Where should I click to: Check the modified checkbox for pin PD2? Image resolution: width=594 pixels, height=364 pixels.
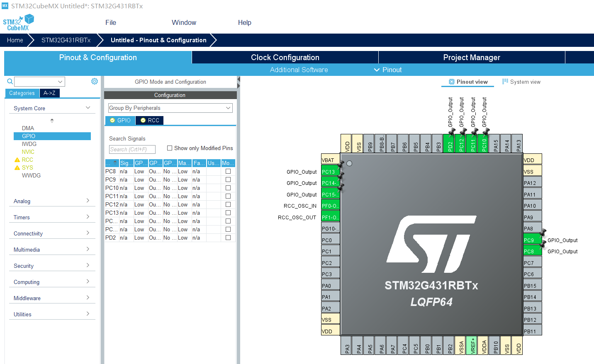pos(228,237)
